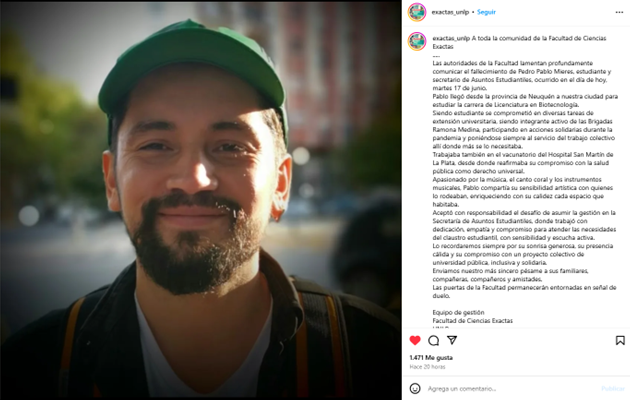
Task: Share post via paper plane icon
Action: (452, 340)
